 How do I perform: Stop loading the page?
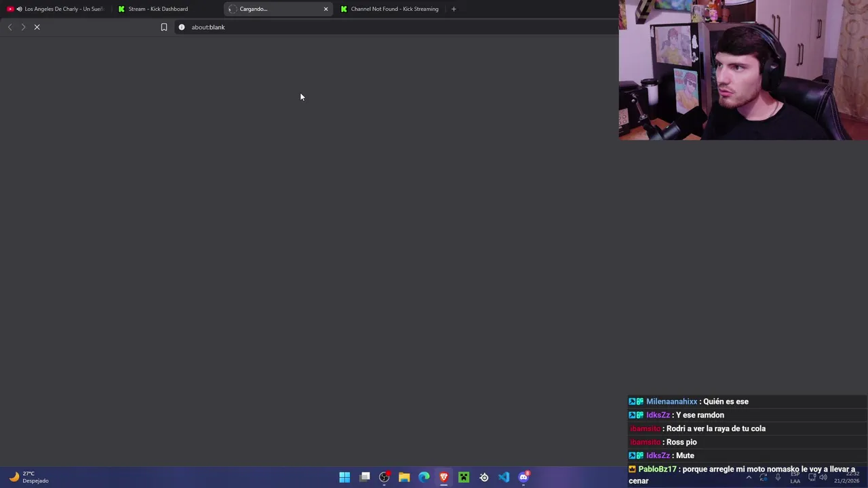[37, 27]
